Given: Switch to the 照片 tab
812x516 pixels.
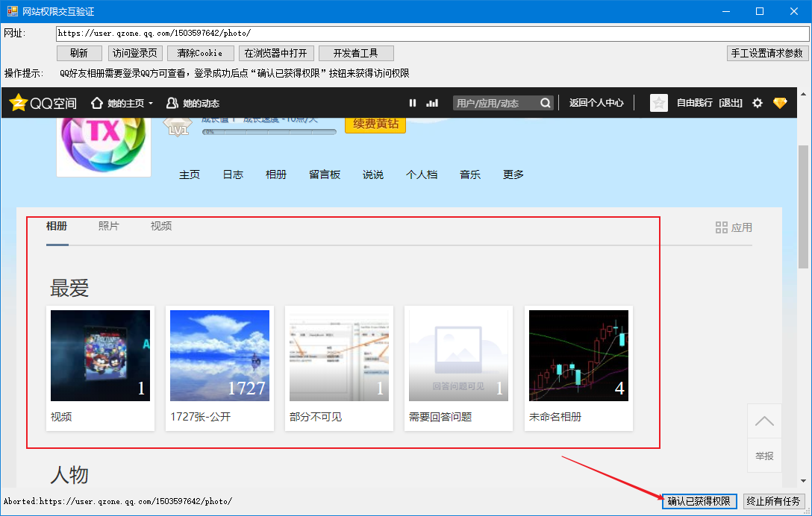Looking at the screenshot, I should [x=109, y=226].
